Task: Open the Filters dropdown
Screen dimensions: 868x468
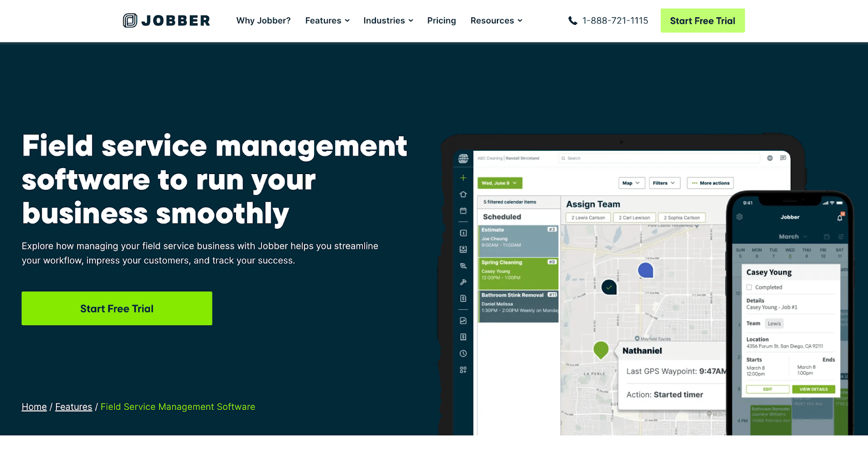Action: click(664, 183)
